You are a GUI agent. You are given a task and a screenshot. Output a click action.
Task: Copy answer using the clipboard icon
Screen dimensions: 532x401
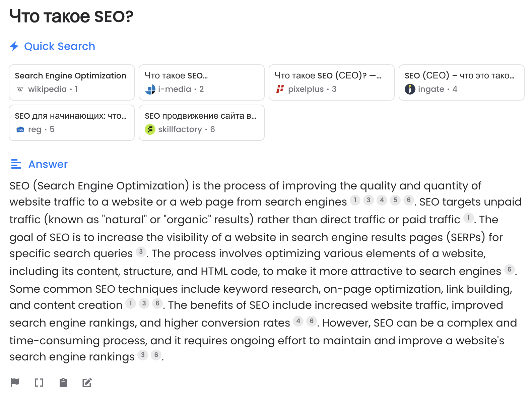pyautogui.click(x=63, y=382)
